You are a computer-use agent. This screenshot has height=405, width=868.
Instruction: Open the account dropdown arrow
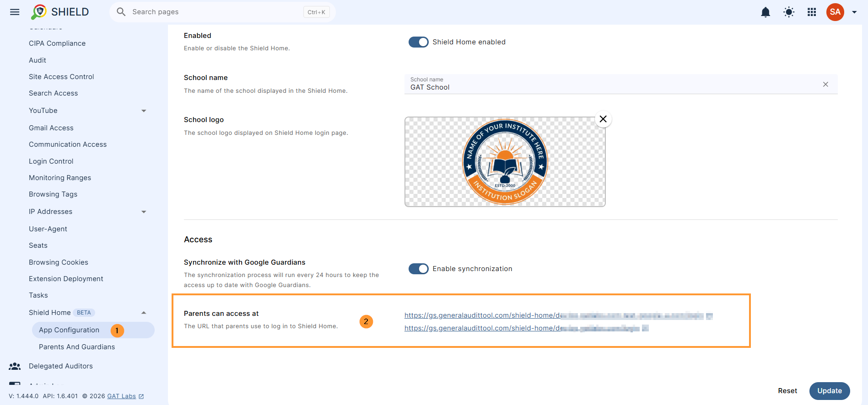point(854,12)
